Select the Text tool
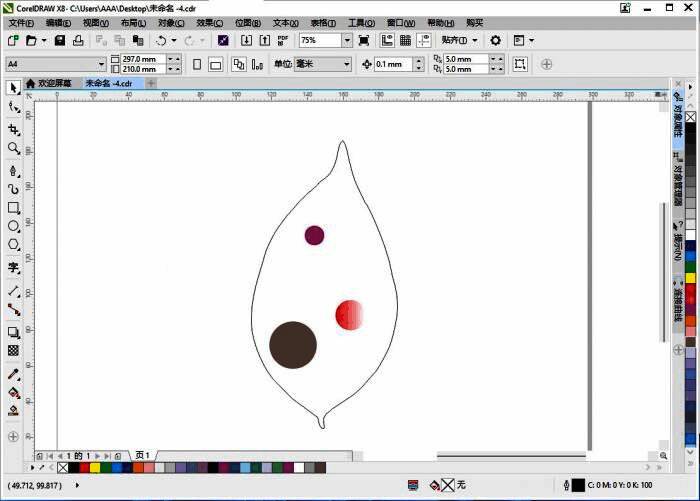The image size is (700, 501). 14,268
